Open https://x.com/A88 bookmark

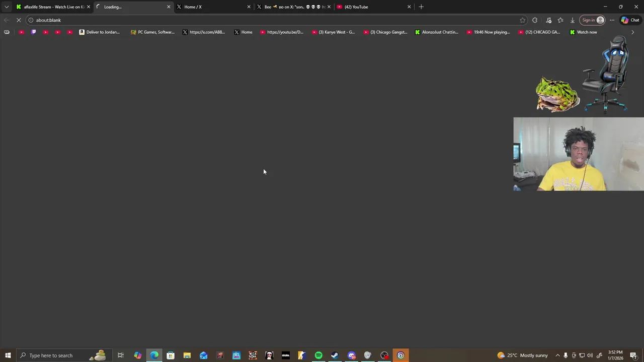coord(204,32)
